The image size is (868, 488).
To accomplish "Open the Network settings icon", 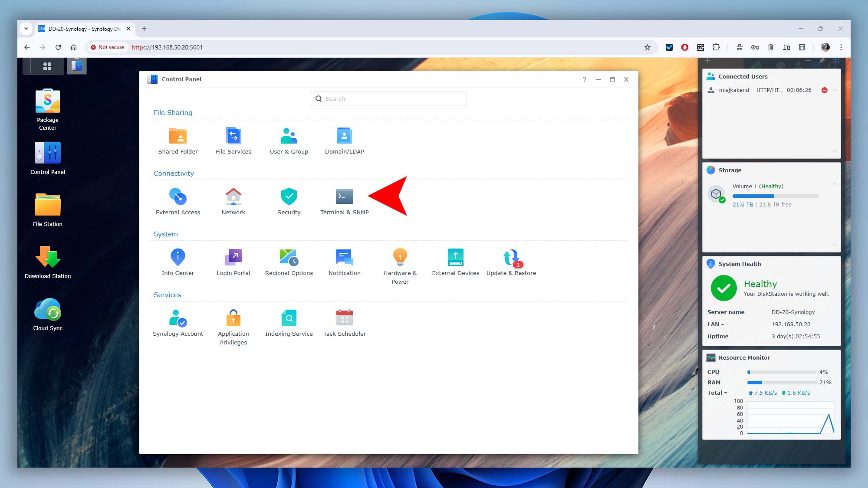I will tap(233, 202).
